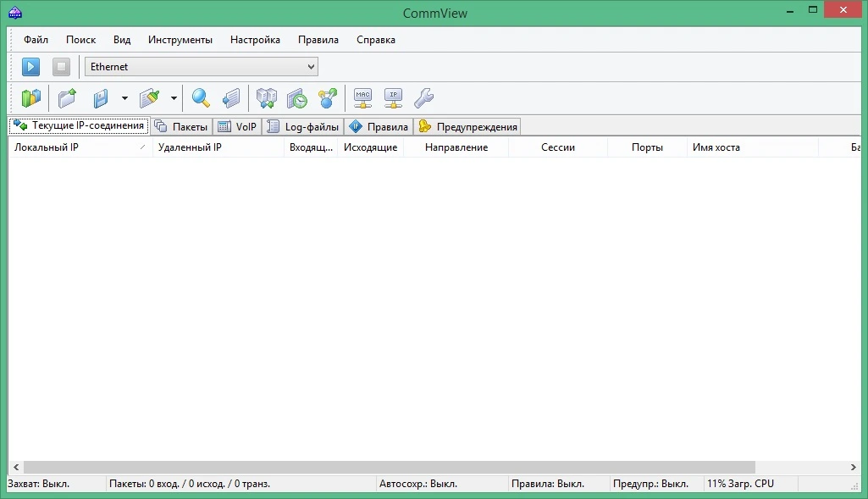The image size is (868, 499).
Task: Click the Пакеты: 0 вход. status text
Action: (x=190, y=484)
